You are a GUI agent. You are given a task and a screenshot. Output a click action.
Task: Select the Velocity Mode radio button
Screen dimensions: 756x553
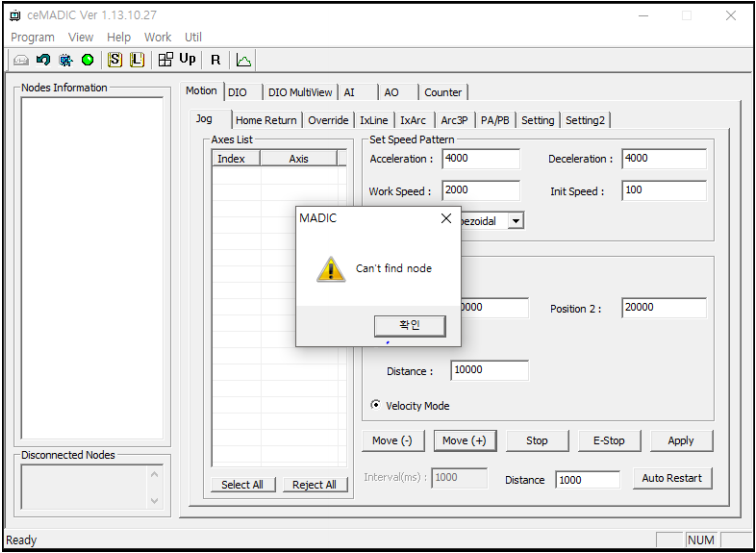pos(376,405)
